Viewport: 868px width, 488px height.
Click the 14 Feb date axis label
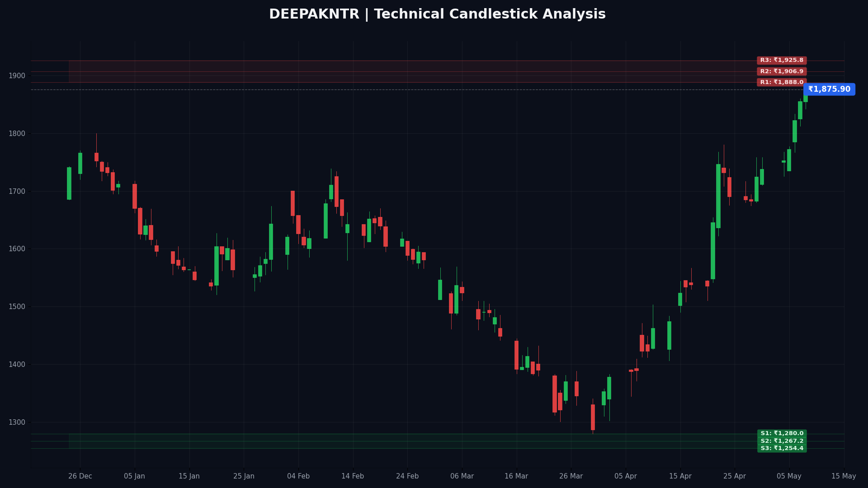tap(353, 476)
